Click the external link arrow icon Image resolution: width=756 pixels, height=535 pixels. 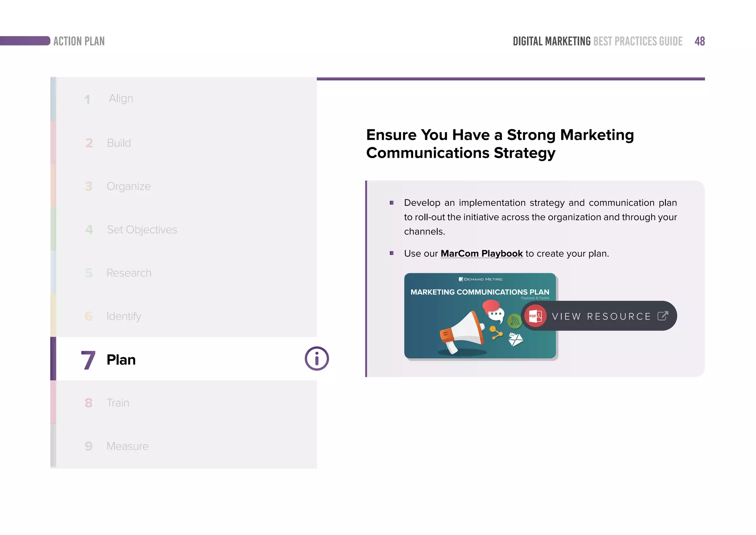[663, 316]
